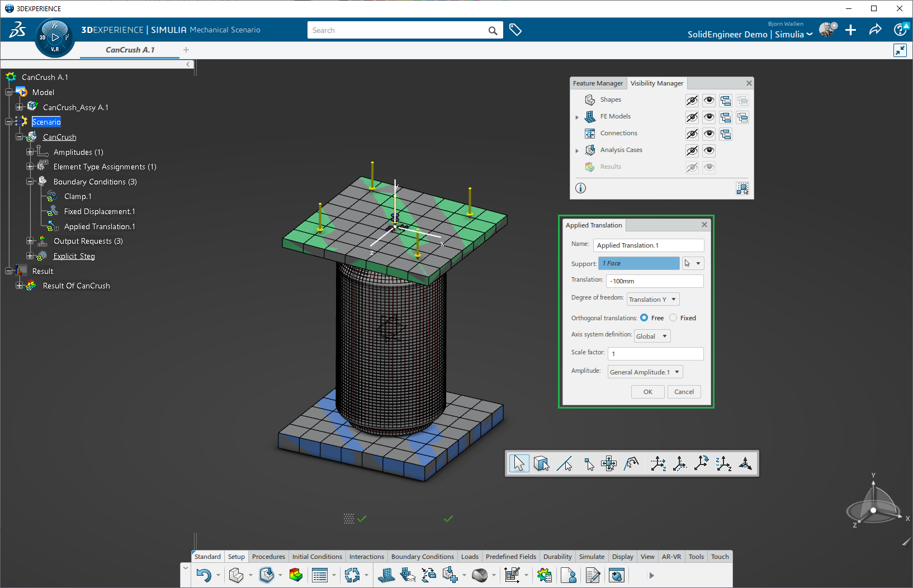Select the Fixed orthogonal translations option
Image resolution: width=913 pixels, height=588 pixels.
(x=673, y=318)
